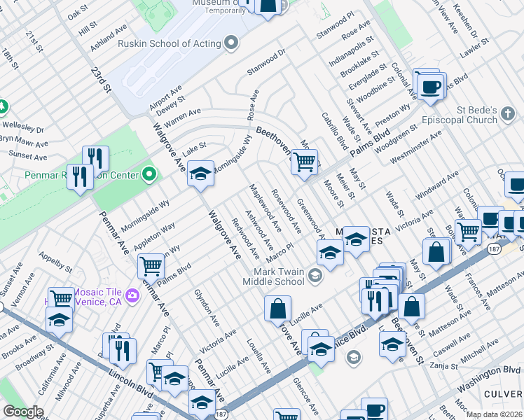This screenshot has width=524, height=420.
Task: Click the Appleton Way street label
Action: tap(154, 237)
